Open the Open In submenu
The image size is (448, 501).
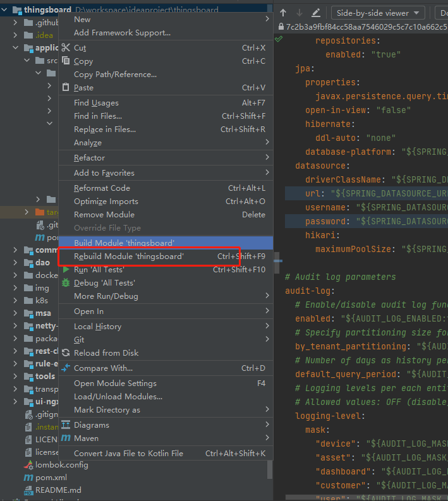click(x=166, y=311)
